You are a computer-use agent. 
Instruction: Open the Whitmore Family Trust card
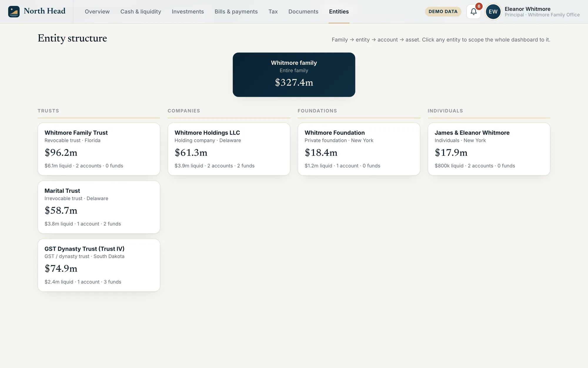[x=99, y=149]
